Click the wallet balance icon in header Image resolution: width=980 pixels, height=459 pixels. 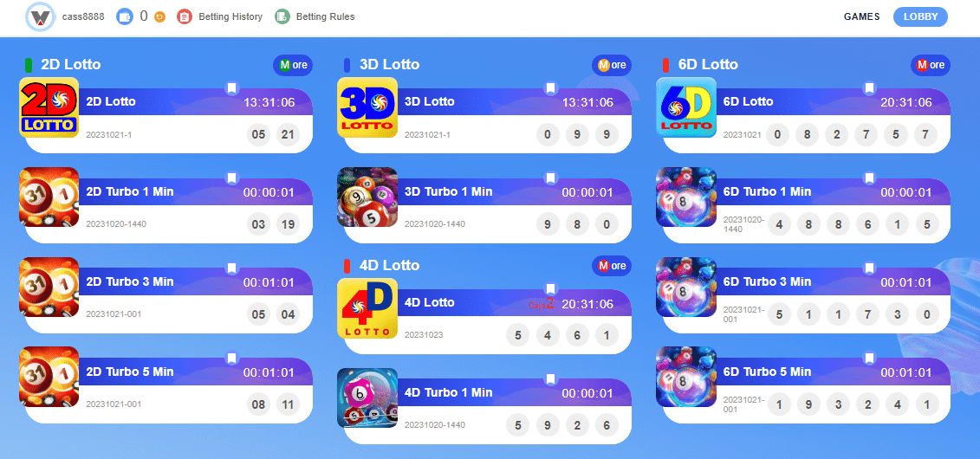pyautogui.click(x=125, y=16)
